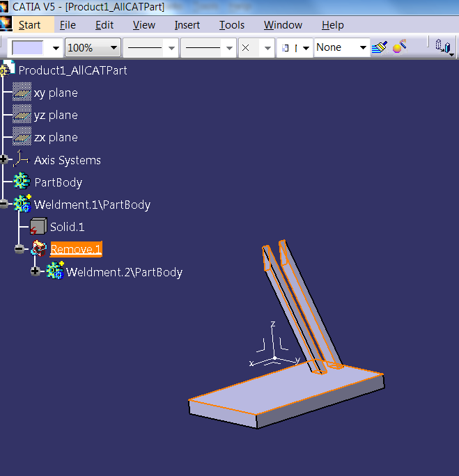The image size is (459, 476).
Task: Expand the Weldment.2\PartBody node
Action: [36, 271]
